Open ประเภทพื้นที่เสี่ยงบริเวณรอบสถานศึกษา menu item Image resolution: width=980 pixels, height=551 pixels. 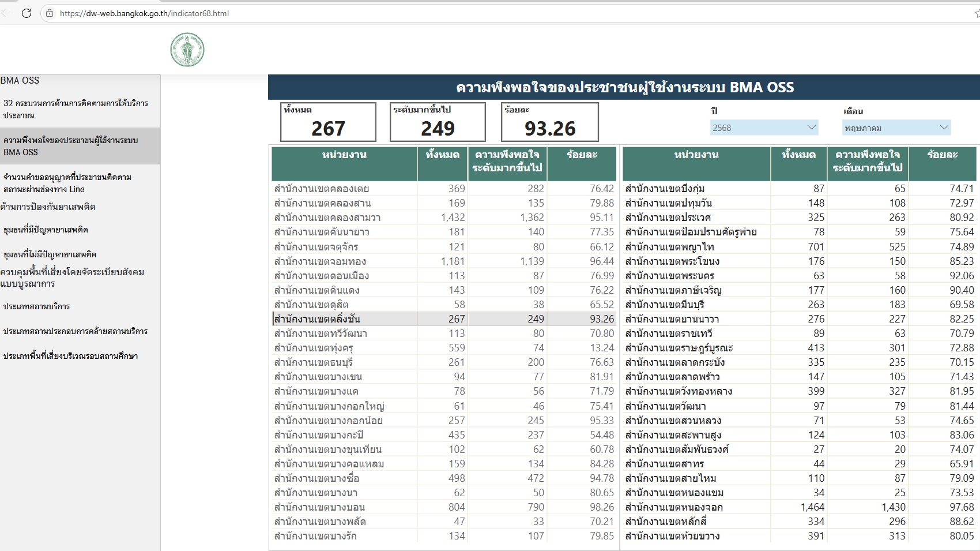tap(80, 356)
